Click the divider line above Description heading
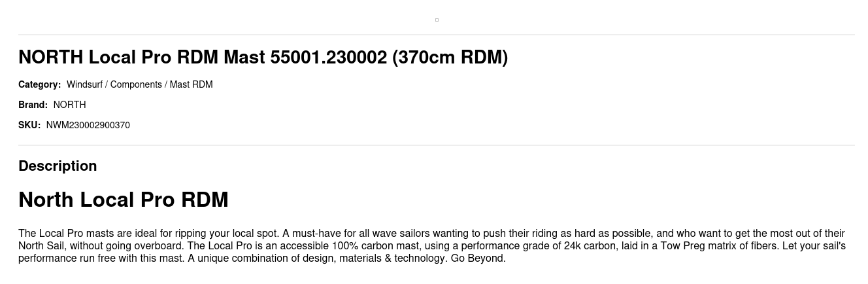The width and height of the screenshot is (868, 284). (437, 145)
